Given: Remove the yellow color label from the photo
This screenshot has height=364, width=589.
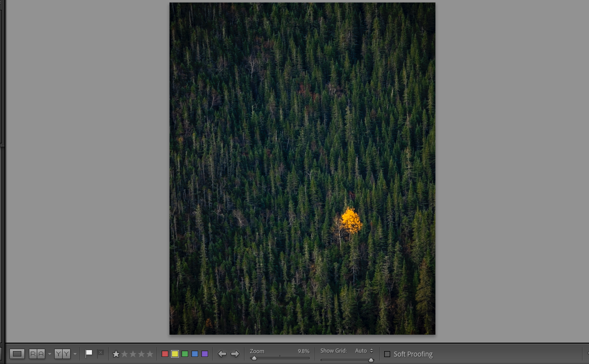Looking at the screenshot, I should (175, 354).
